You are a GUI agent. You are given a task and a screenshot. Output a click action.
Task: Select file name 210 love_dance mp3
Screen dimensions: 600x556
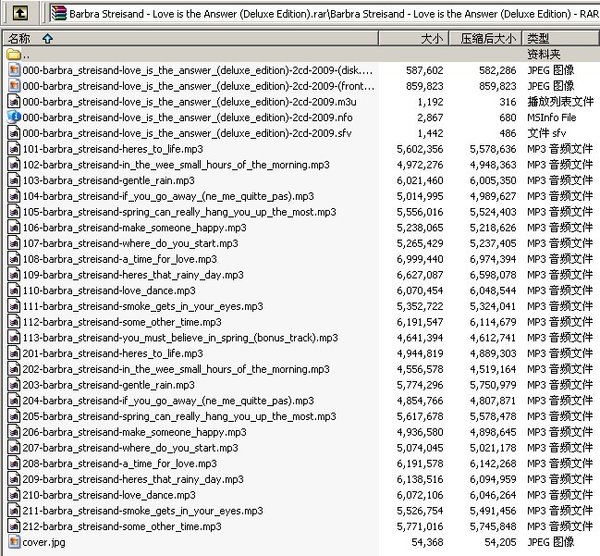click(x=109, y=495)
